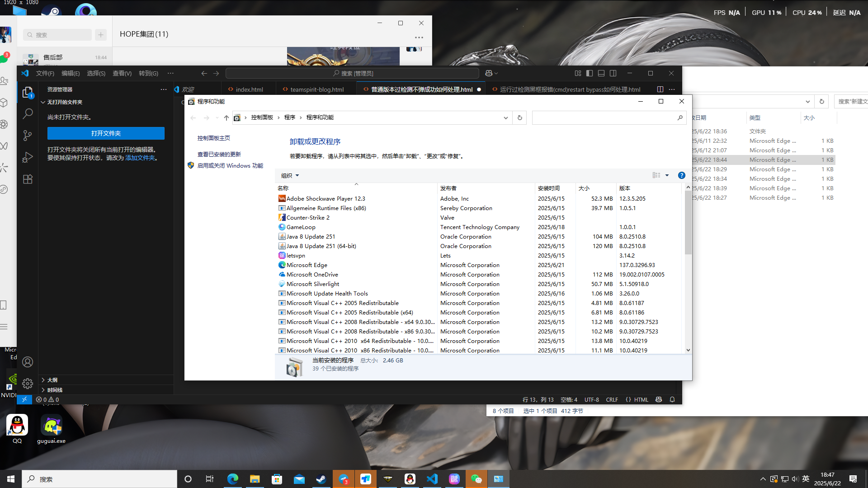Click UTF-8 encoding in VS Code status bar
The height and width of the screenshot is (488, 868).
[591, 399]
